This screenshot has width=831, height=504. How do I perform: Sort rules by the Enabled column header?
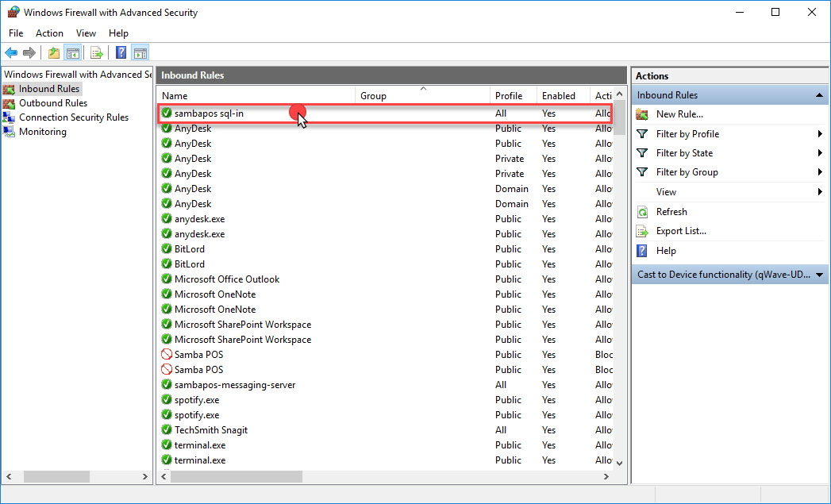click(x=559, y=96)
